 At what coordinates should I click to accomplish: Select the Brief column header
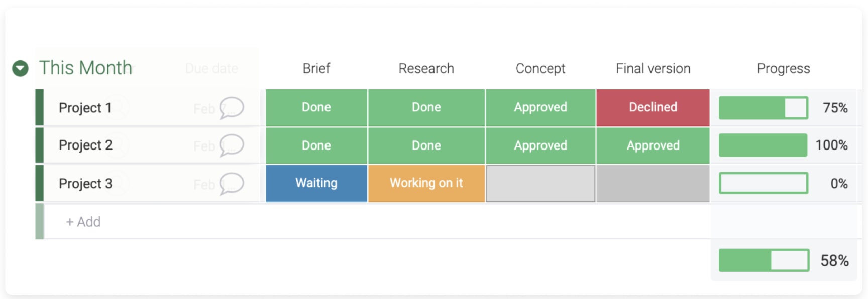pos(316,68)
